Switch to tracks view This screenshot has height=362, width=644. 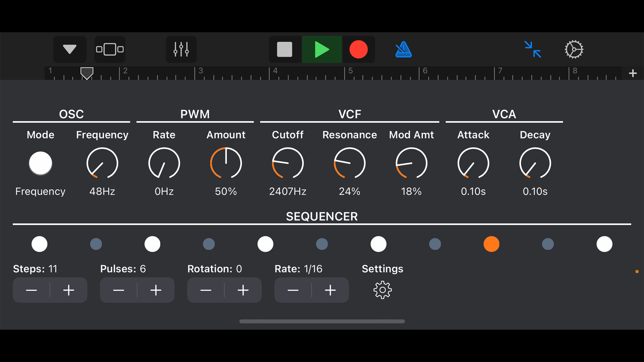110,49
